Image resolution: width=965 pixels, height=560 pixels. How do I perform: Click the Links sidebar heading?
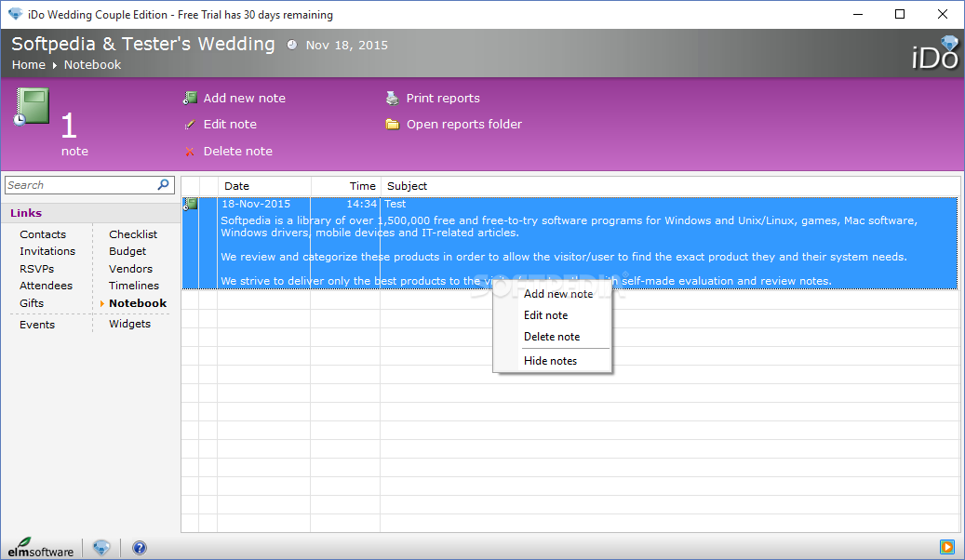coord(26,213)
